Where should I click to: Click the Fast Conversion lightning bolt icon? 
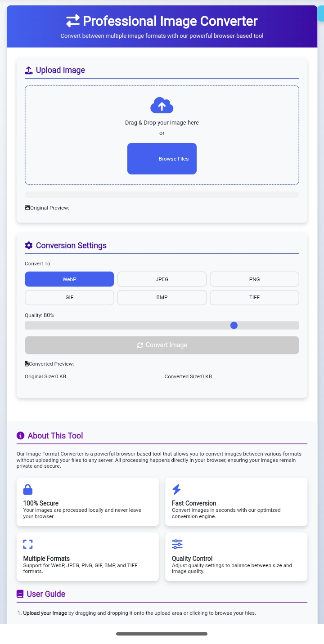coord(176,489)
